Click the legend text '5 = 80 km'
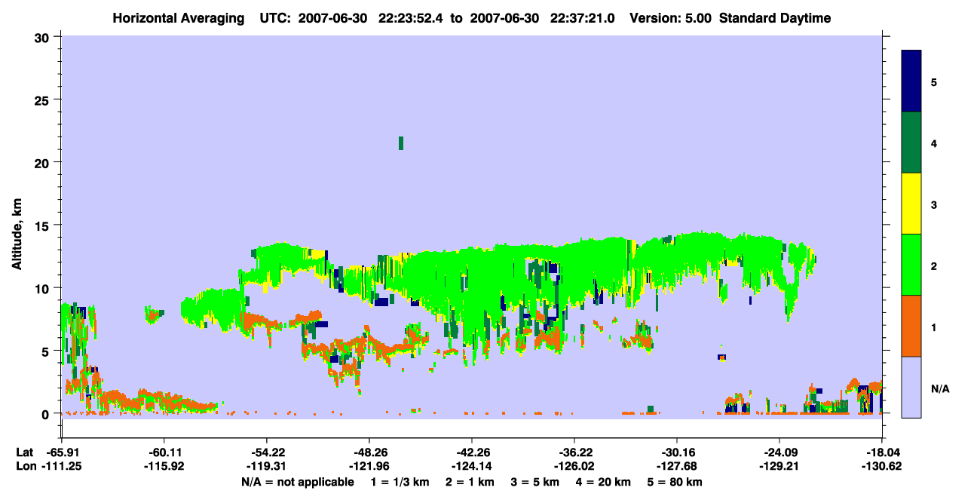This screenshot has width=980, height=503. (674, 482)
